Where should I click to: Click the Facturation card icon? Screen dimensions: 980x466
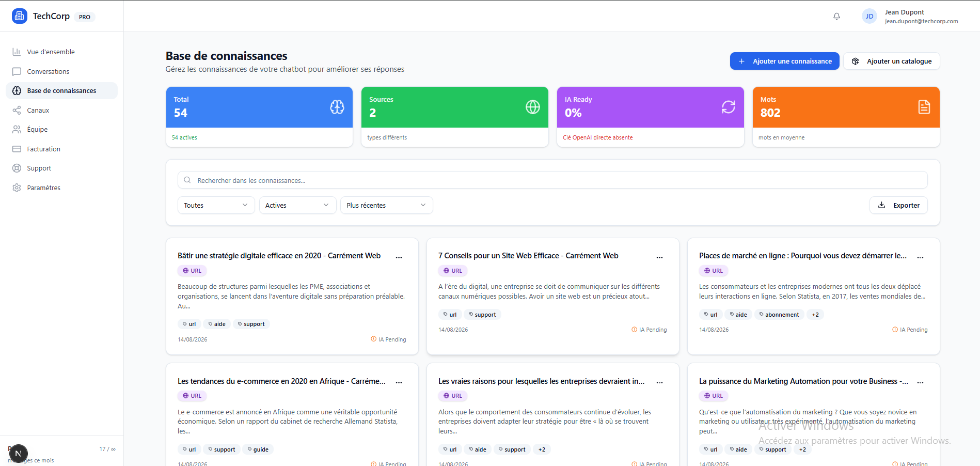coord(17,149)
